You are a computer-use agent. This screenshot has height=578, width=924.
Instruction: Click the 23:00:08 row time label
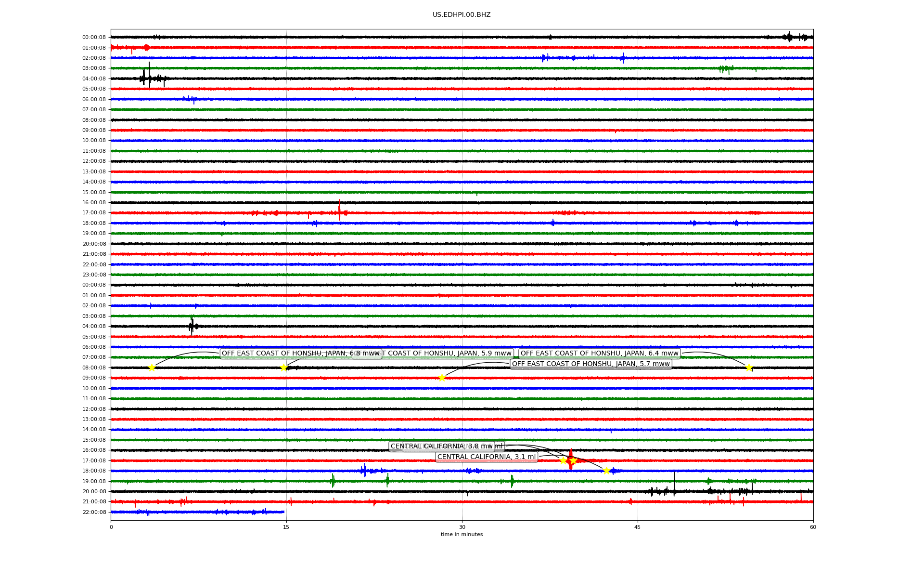94,275
